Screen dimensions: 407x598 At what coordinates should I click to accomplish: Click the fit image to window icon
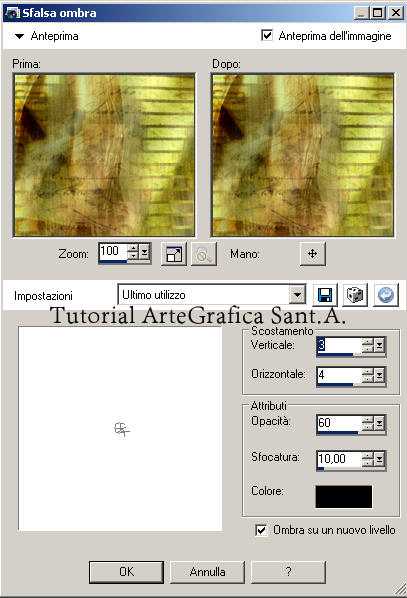pyautogui.click(x=174, y=254)
